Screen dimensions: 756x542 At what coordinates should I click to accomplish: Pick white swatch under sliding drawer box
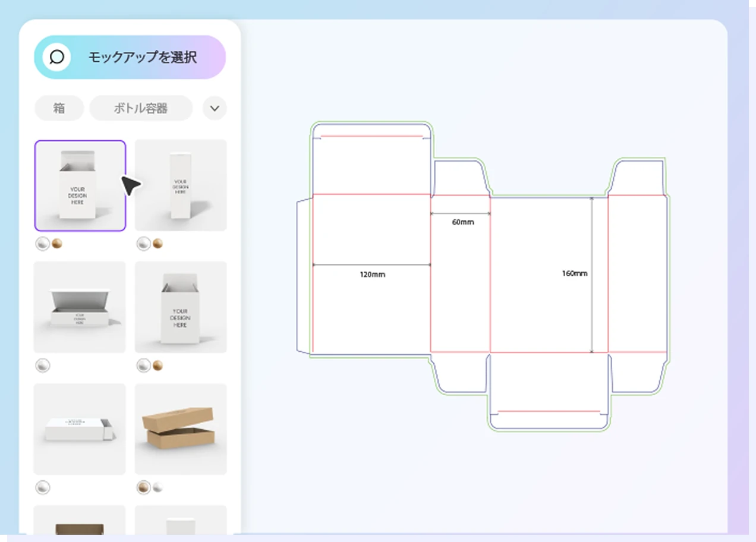(43, 488)
